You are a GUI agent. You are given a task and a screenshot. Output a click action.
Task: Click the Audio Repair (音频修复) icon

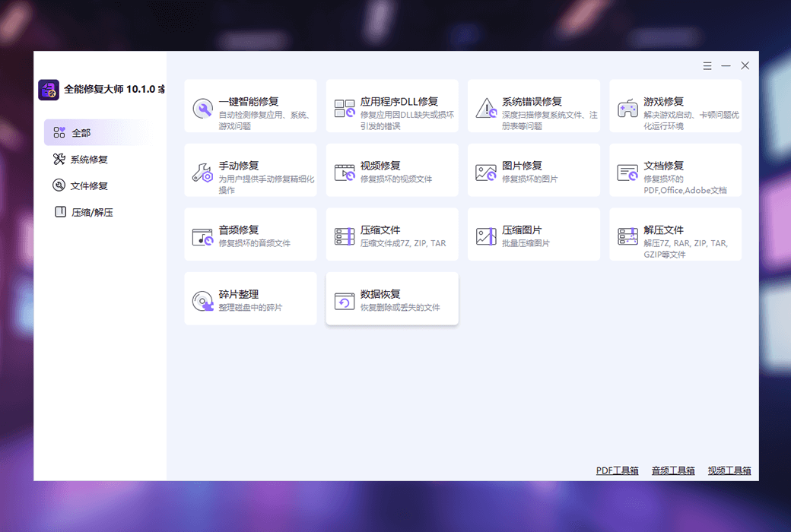tap(202, 236)
